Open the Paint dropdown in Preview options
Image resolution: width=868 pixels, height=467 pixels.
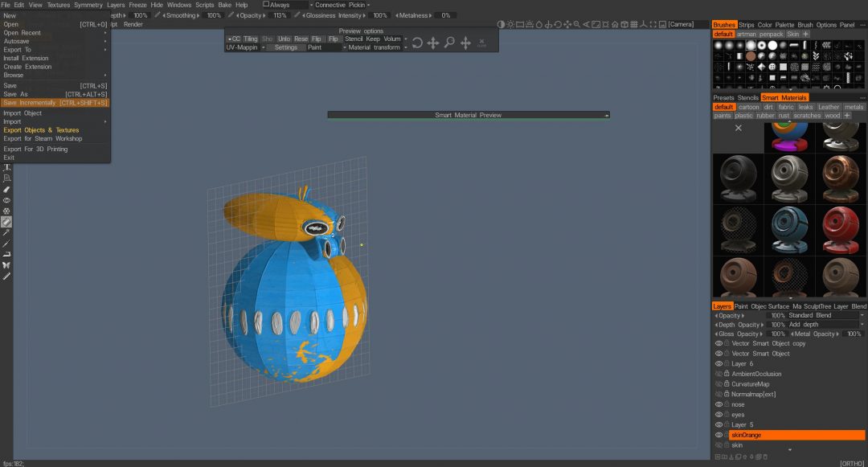pos(326,47)
